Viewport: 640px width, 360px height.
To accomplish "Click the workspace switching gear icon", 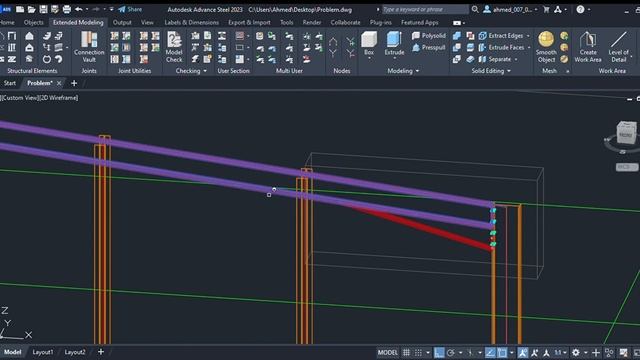I will (576, 353).
